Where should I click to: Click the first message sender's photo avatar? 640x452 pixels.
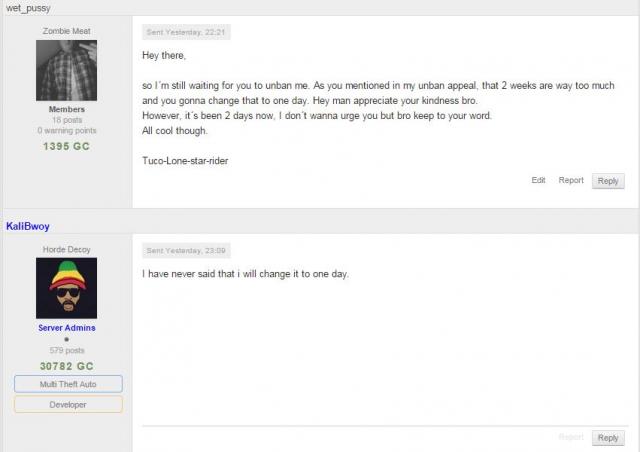pos(67,70)
